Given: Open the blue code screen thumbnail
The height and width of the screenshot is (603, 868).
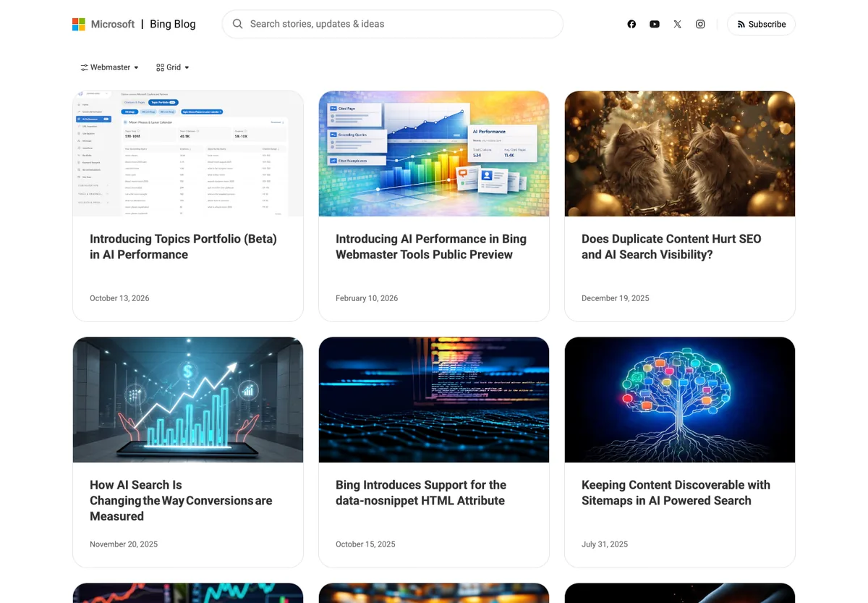Looking at the screenshot, I should coord(434,400).
